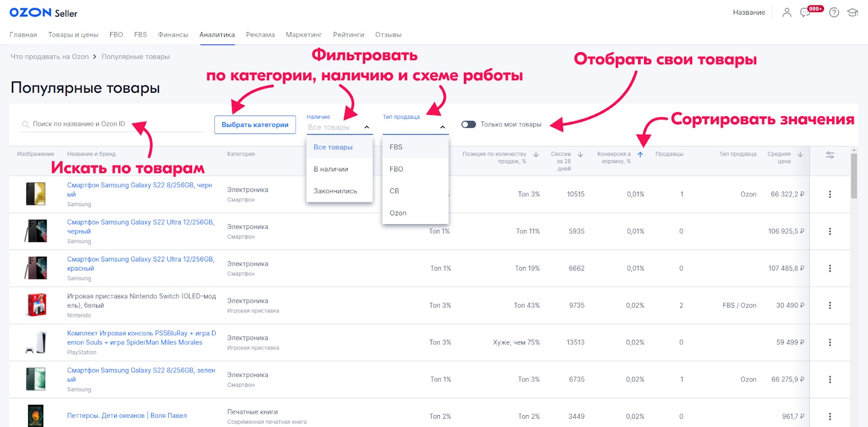Open Воля Павел author link

pos(168,416)
